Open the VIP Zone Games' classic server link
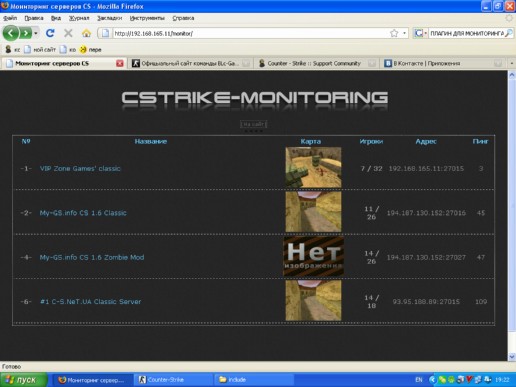 click(x=80, y=168)
